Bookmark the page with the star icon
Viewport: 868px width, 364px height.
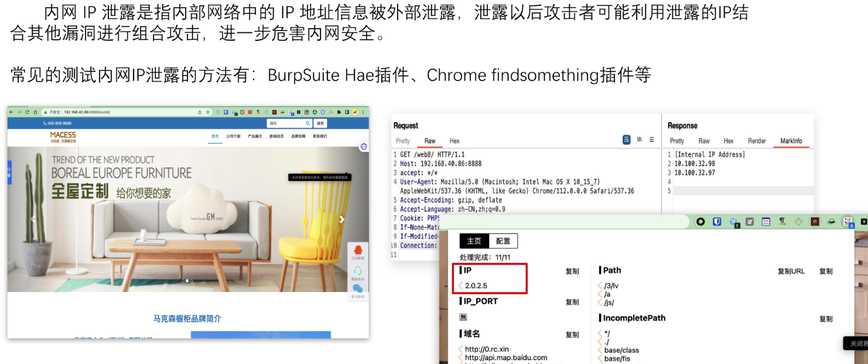pos(208,112)
